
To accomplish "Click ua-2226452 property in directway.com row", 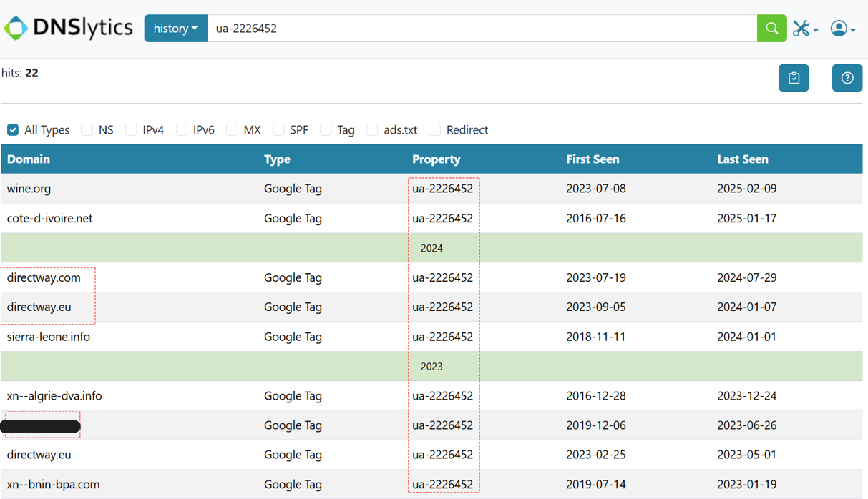I will [x=442, y=277].
